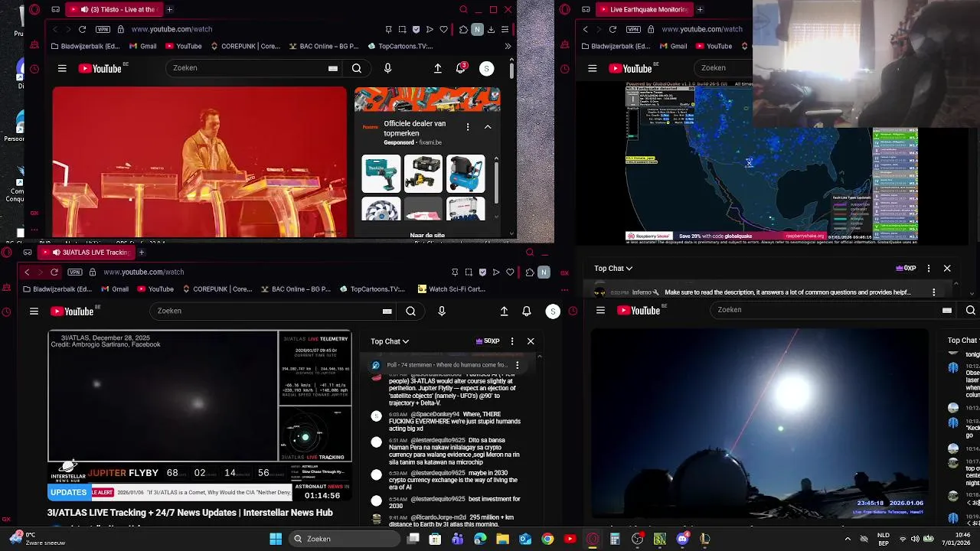Switch to Tiësto Live tab
Viewport: 980px width, 551px height.
click(x=115, y=9)
